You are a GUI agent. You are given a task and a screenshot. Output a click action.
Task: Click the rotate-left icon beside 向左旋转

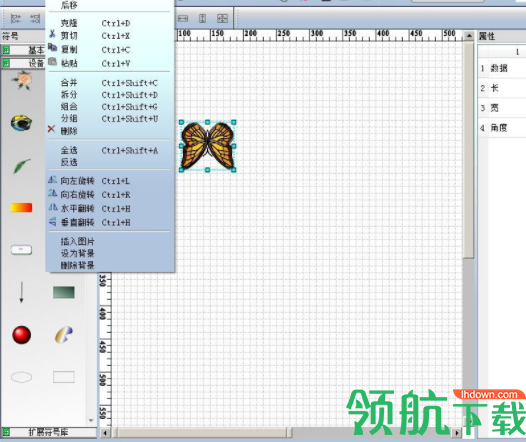point(52,180)
